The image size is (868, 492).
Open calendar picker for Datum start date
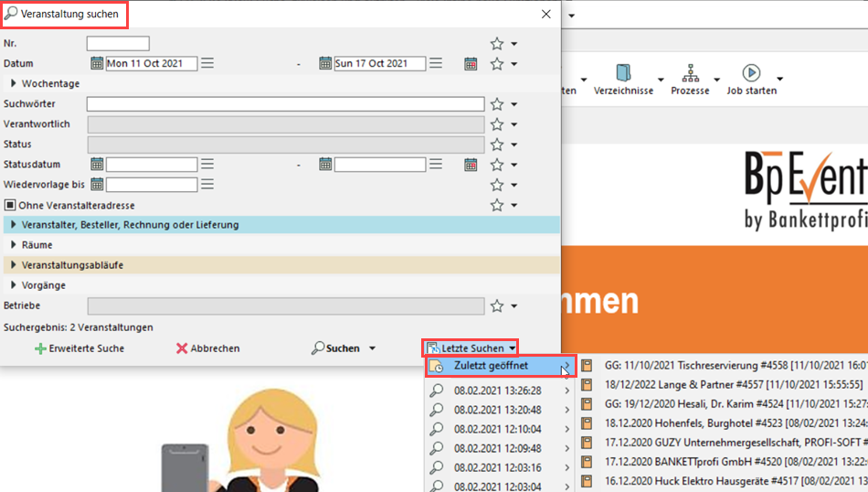pyautogui.click(x=97, y=64)
